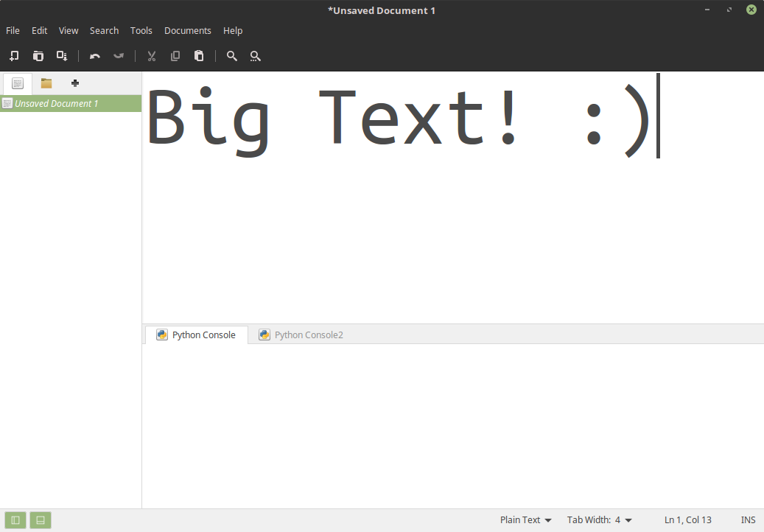Open Find with the magnifier icon
Viewport: 764px width, 532px height.
(232, 56)
